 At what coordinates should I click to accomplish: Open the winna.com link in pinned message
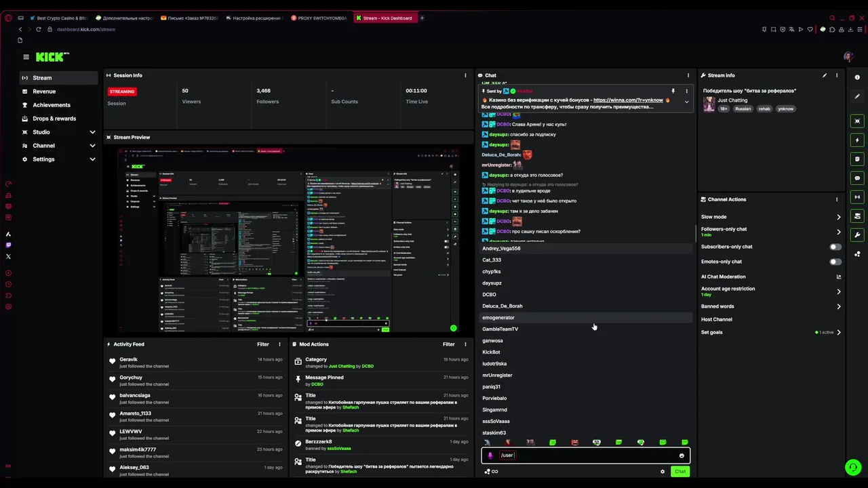(x=628, y=100)
